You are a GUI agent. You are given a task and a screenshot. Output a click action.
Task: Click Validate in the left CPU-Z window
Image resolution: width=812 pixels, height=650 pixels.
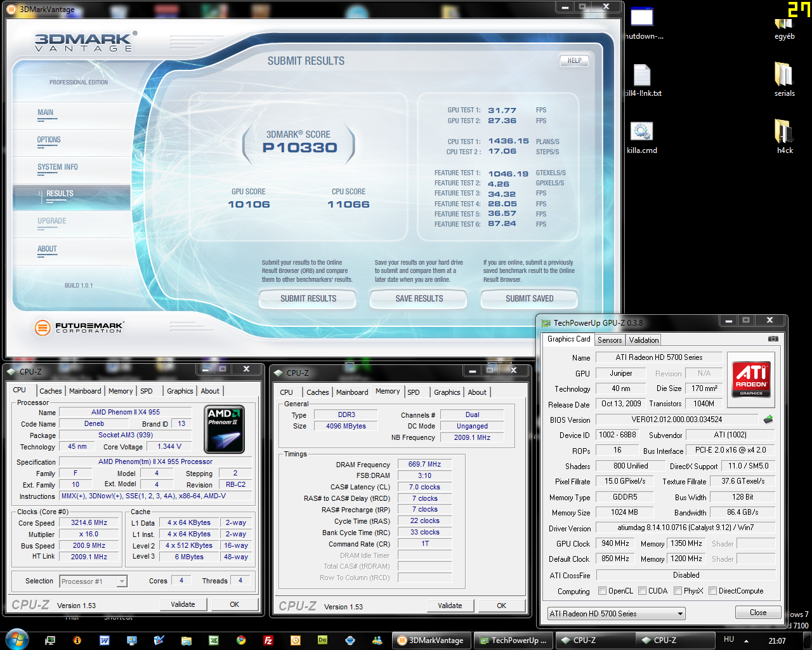tap(183, 604)
